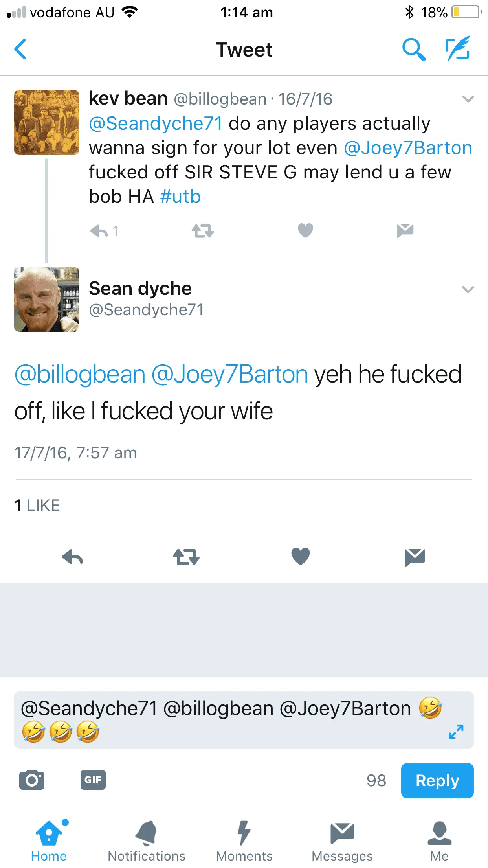488x868 pixels.
Task: Reply to kev bean's tweet
Action: point(99,231)
